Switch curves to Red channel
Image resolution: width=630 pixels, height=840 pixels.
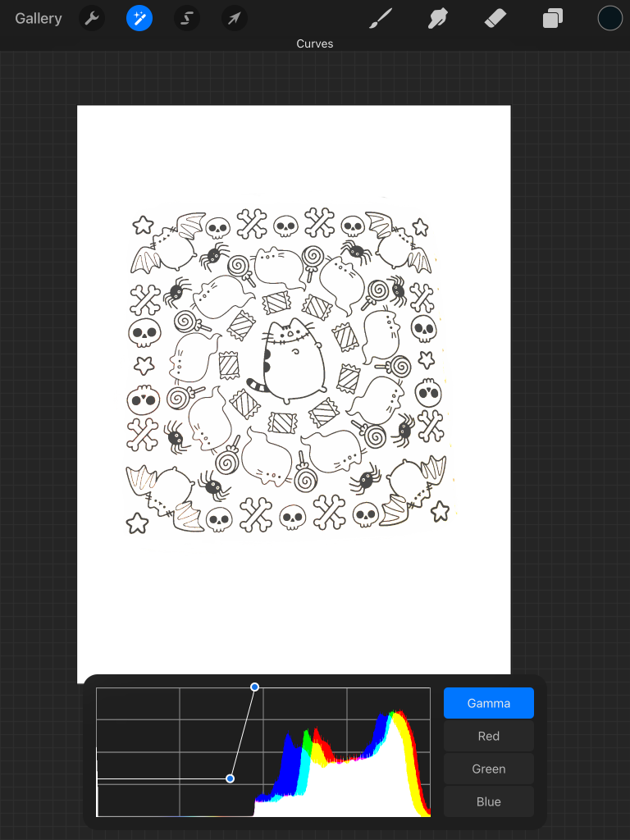(x=489, y=736)
